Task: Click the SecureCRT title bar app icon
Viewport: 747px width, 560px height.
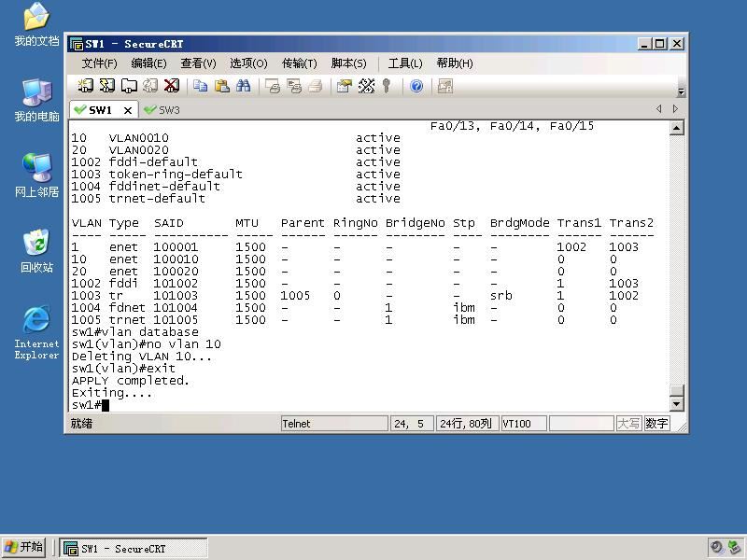Action: point(77,44)
